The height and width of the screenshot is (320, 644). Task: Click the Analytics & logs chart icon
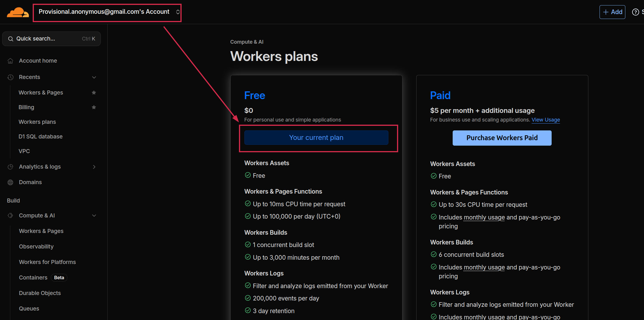pos(10,167)
